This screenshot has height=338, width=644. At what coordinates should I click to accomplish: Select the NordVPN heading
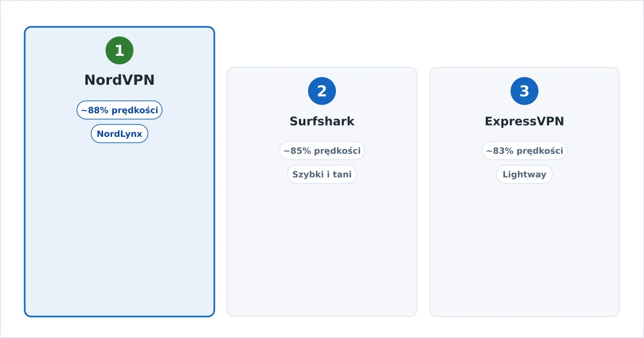point(119,80)
